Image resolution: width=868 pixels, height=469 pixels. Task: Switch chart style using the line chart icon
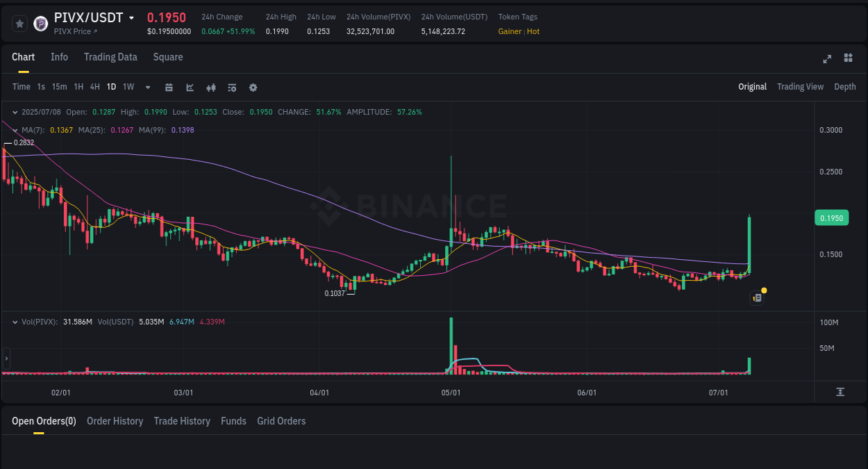pos(190,87)
